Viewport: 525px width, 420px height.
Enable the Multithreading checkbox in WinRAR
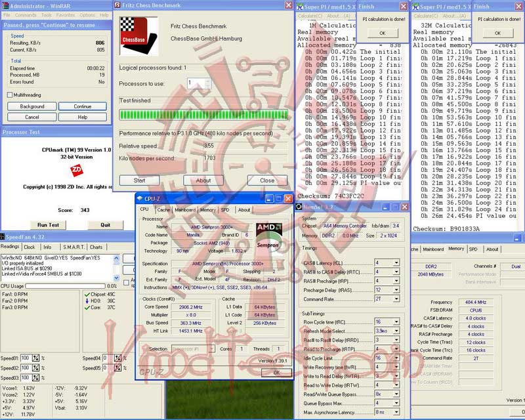coord(10,95)
